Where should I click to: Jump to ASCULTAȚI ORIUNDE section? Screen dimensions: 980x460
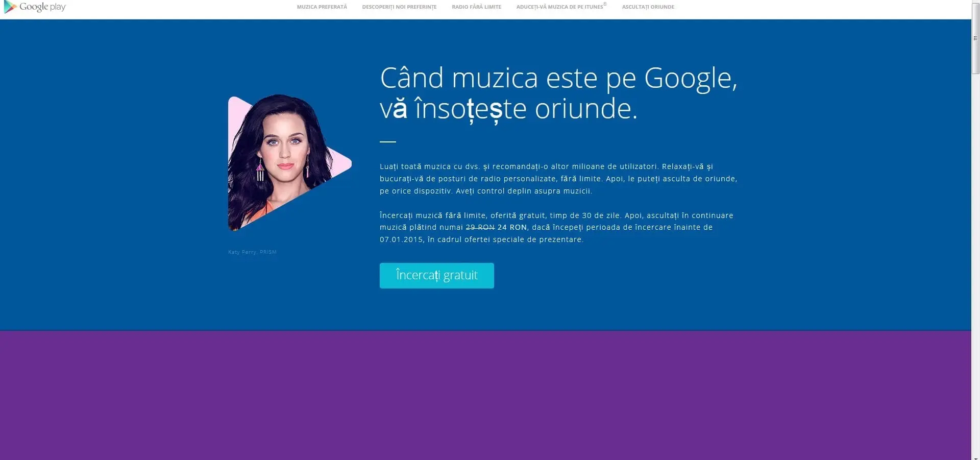(x=648, y=7)
